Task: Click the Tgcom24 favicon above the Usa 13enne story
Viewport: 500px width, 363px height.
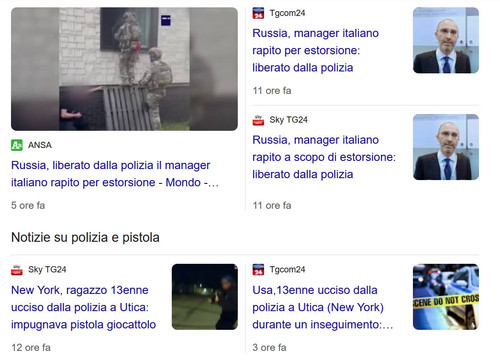Action: click(258, 269)
